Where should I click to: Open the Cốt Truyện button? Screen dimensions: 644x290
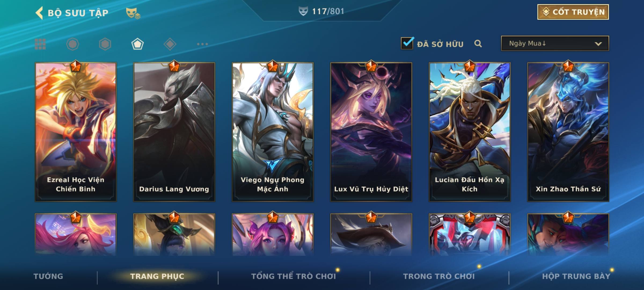click(x=573, y=12)
